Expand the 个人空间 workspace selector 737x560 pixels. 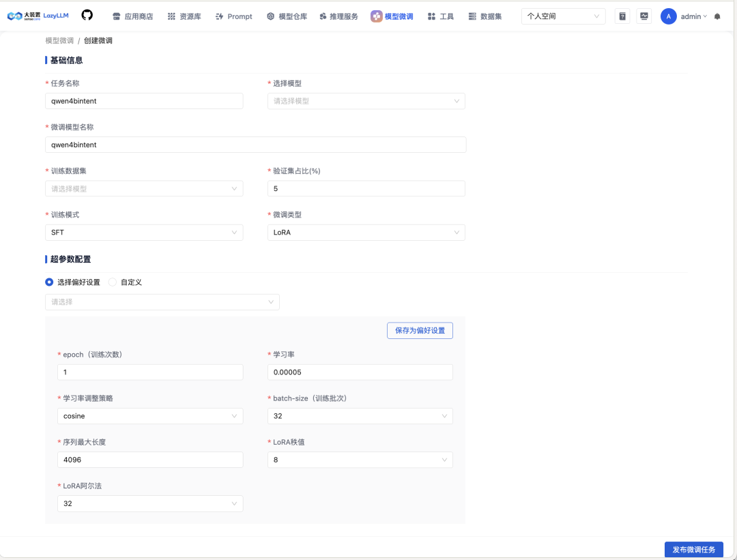tap(563, 16)
